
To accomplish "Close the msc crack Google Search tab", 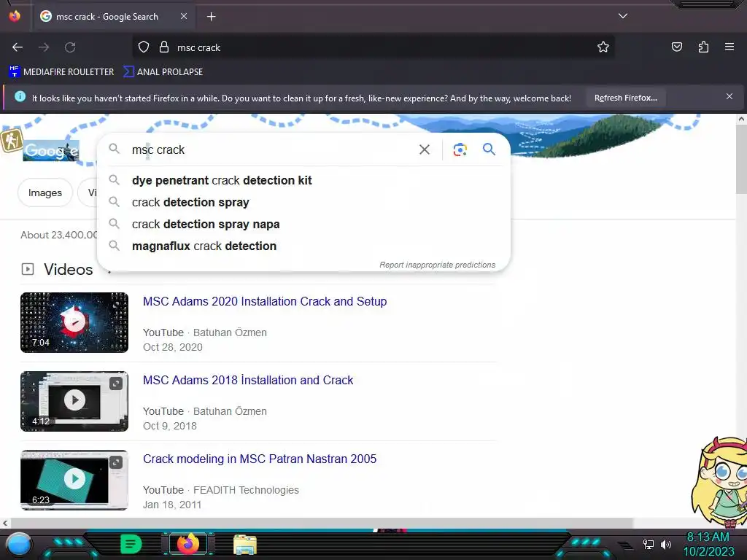I will [184, 16].
